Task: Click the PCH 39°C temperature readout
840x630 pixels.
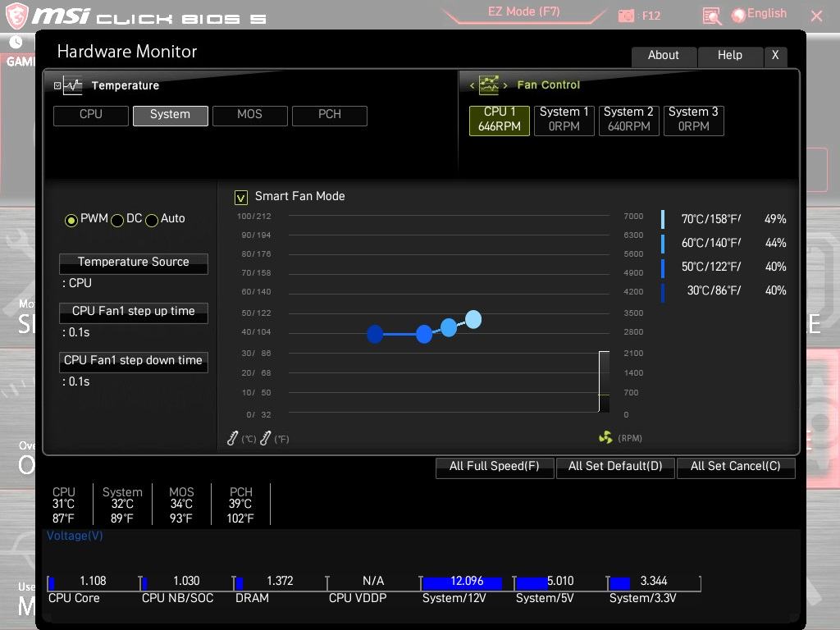Action: click(x=240, y=504)
